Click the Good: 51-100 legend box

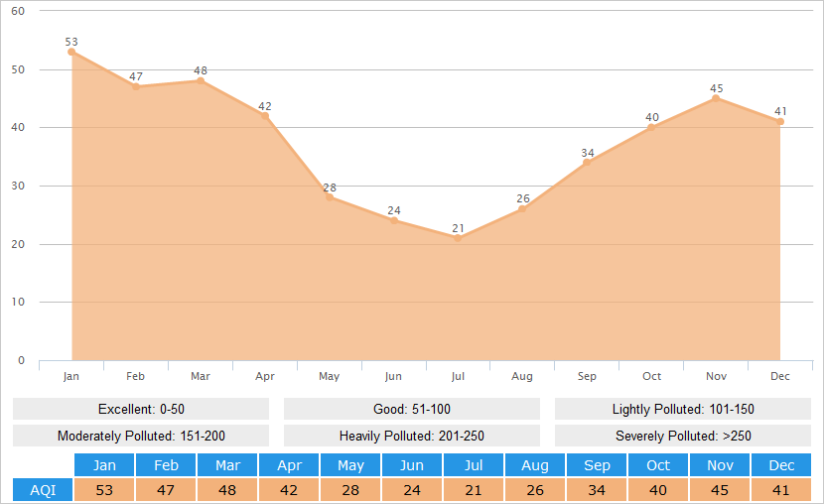click(412, 410)
